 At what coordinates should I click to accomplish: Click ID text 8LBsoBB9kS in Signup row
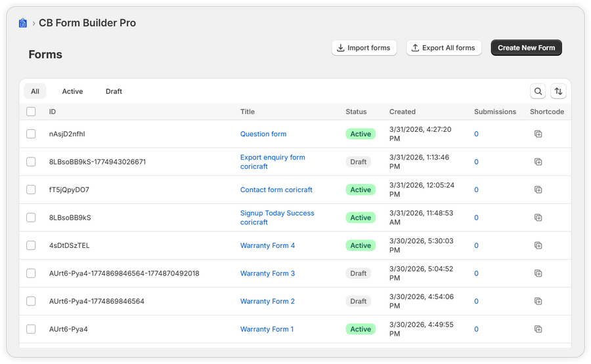pyautogui.click(x=70, y=218)
